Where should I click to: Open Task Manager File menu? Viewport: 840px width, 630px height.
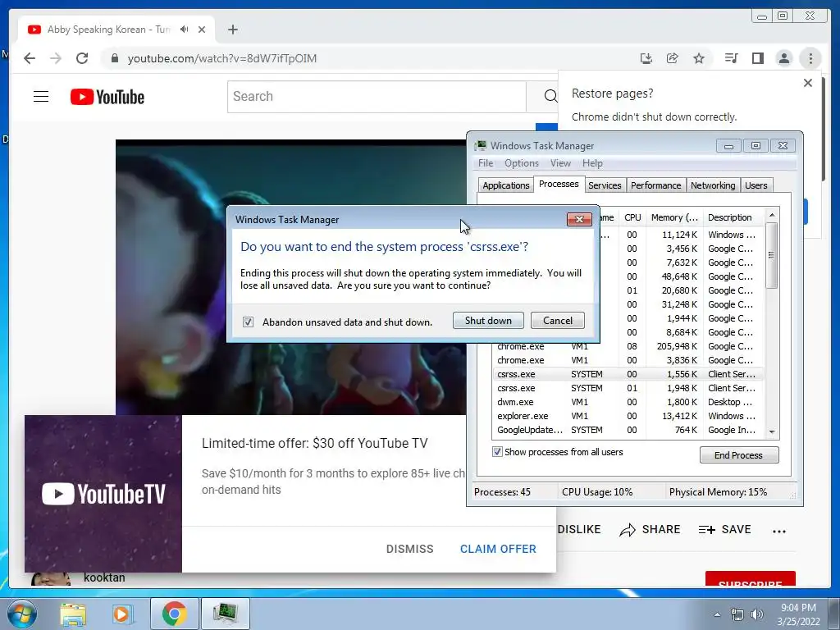coord(486,163)
